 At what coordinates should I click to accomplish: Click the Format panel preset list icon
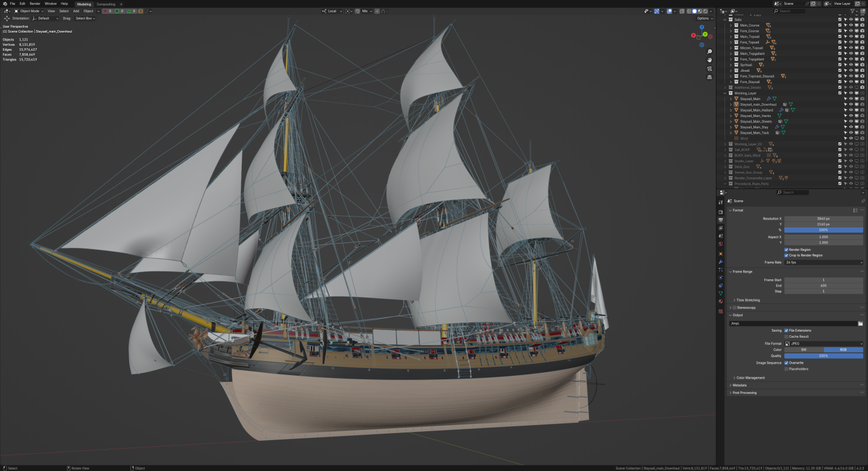point(855,210)
